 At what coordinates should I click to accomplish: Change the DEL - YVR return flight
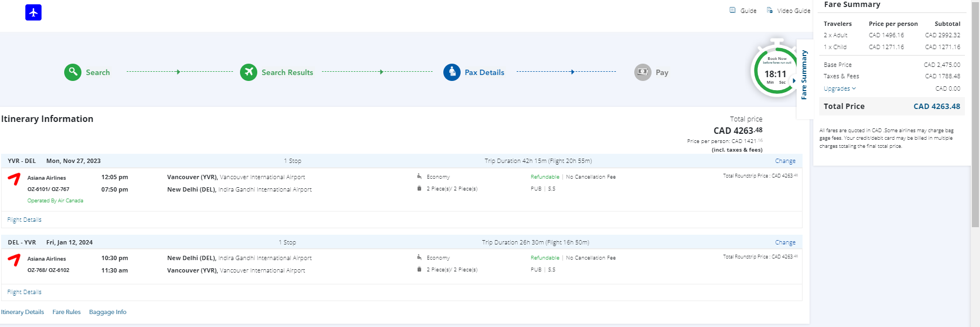(x=785, y=242)
